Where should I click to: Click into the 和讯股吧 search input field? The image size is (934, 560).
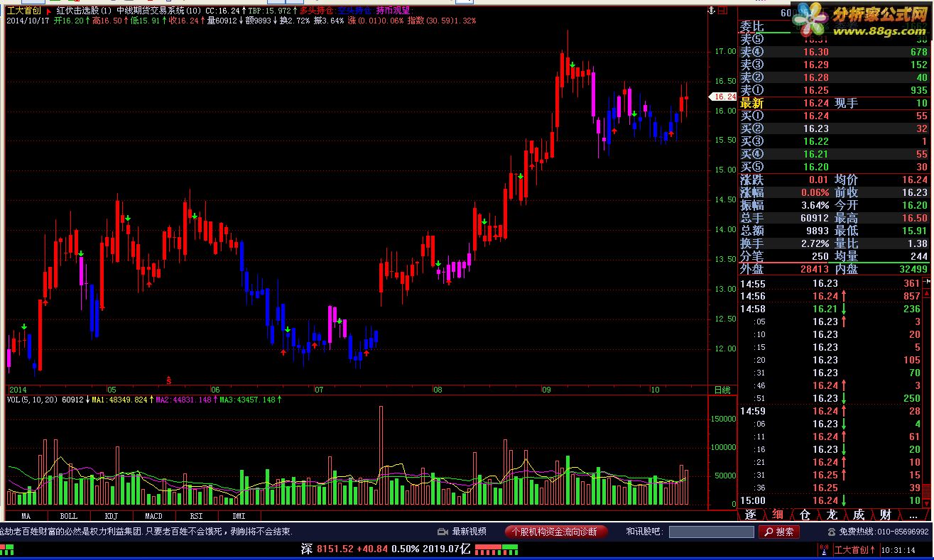(x=711, y=532)
